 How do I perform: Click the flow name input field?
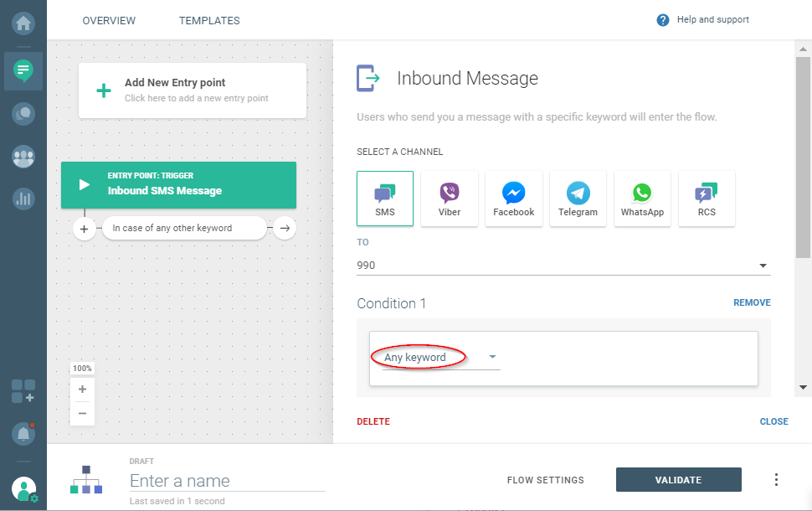tap(228, 481)
